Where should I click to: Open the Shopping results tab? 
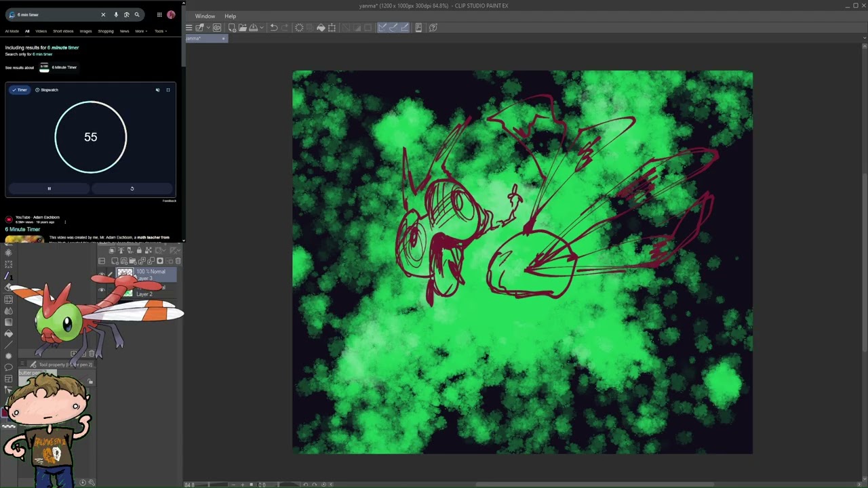[106, 31]
